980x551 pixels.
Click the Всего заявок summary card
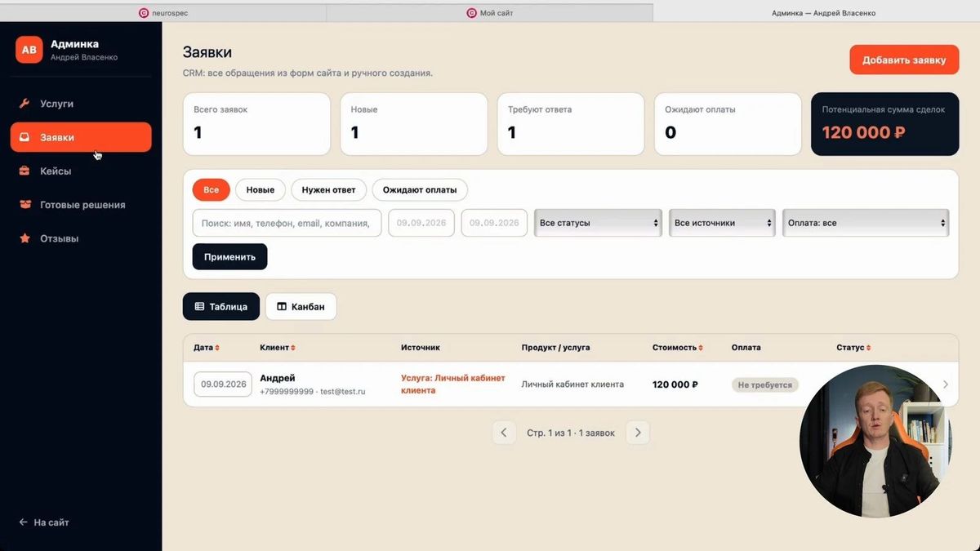click(x=256, y=124)
